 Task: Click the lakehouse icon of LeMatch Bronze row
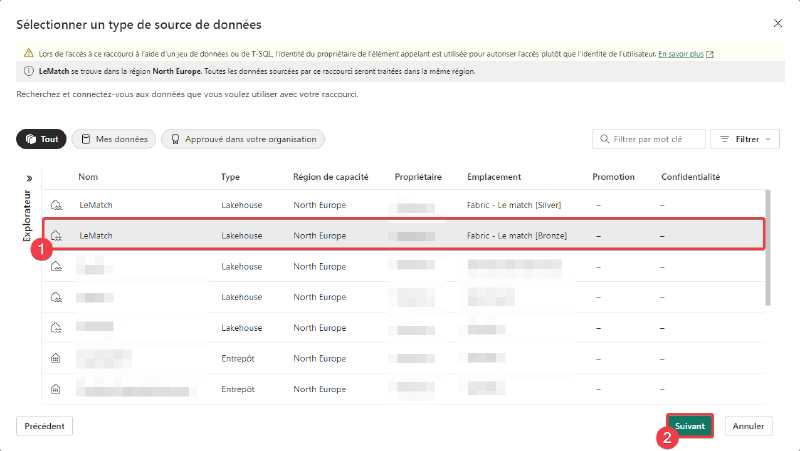tap(56, 236)
